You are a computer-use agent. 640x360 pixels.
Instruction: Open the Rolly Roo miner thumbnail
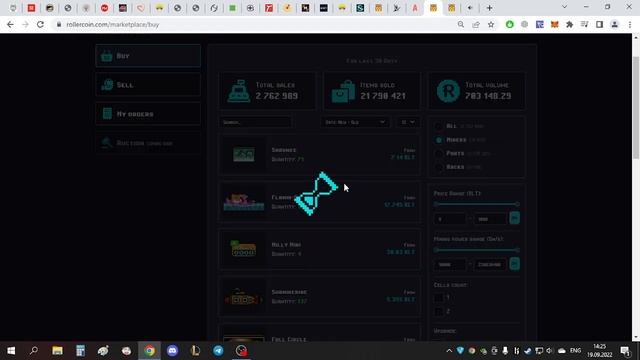point(244,249)
